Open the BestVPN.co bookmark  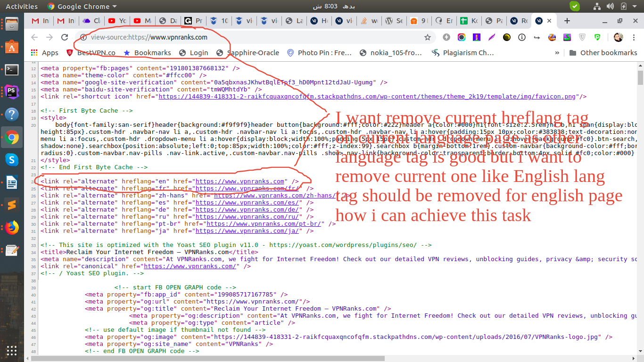click(x=91, y=53)
